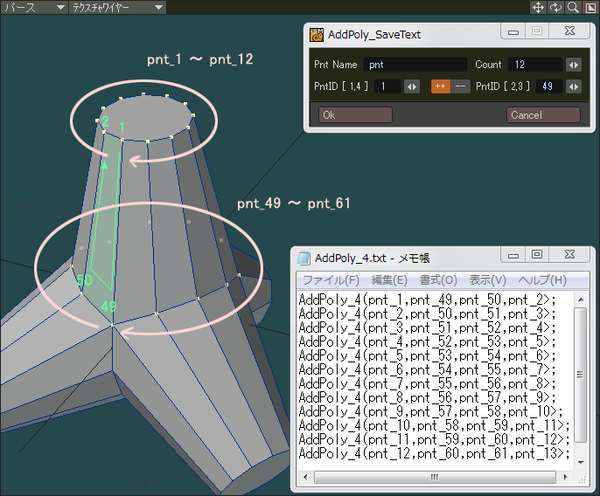Click the top circular cap face of the model
Image resolution: width=600 pixels, height=496 pixels.
[x=145, y=117]
